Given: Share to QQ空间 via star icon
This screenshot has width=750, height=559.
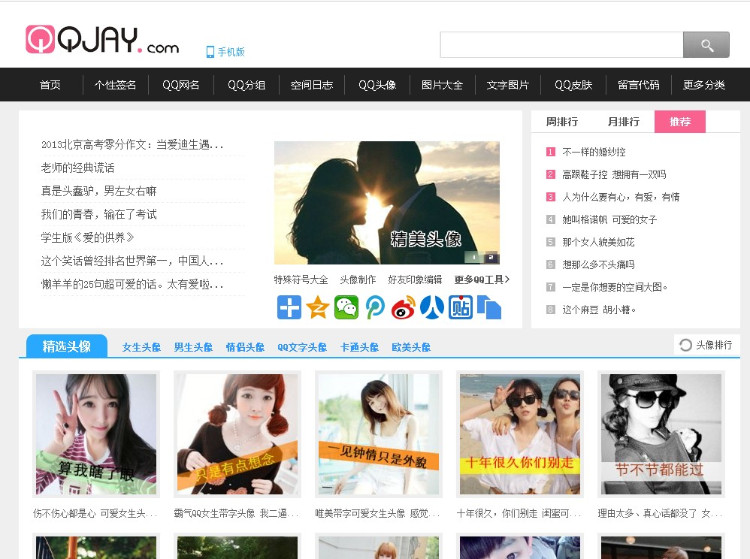Looking at the screenshot, I should tap(318, 307).
